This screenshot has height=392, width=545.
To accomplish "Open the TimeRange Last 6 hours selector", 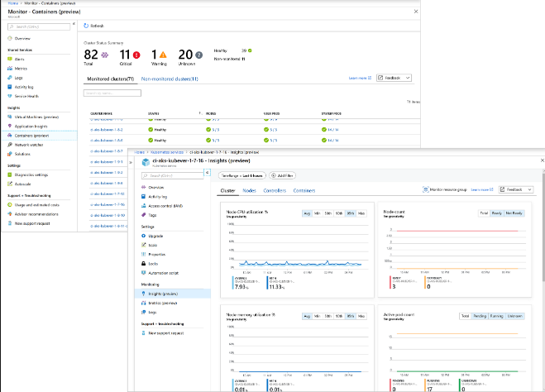I will point(242,176).
